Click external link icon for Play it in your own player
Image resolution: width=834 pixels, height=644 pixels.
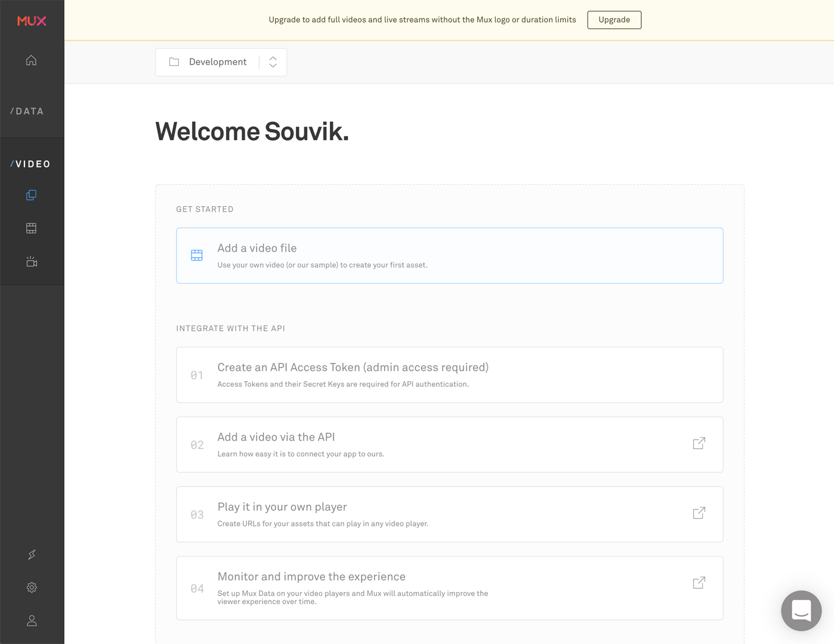[x=699, y=513]
